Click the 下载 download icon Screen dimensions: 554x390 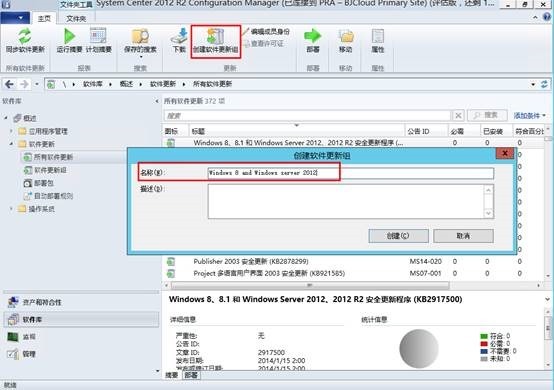(x=179, y=36)
